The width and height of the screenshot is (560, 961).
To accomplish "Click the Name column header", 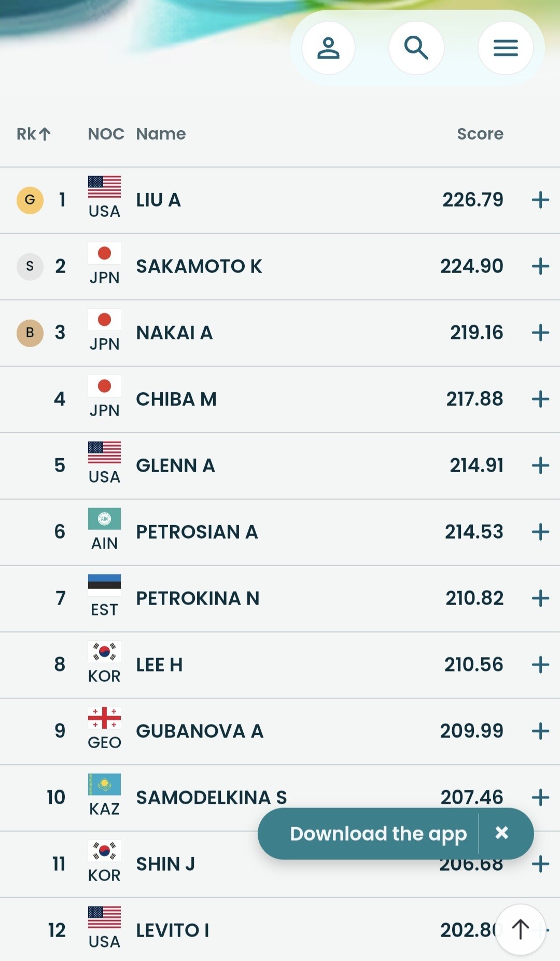I will (x=161, y=134).
